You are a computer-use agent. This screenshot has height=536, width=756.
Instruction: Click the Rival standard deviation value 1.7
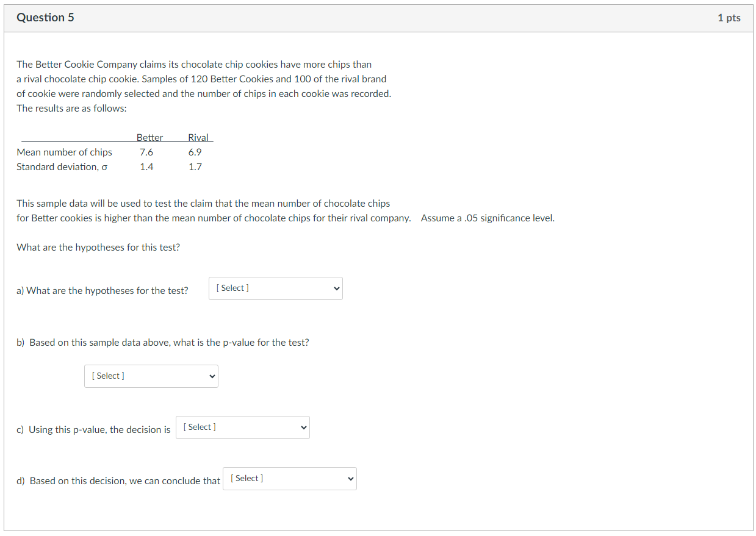coord(195,166)
